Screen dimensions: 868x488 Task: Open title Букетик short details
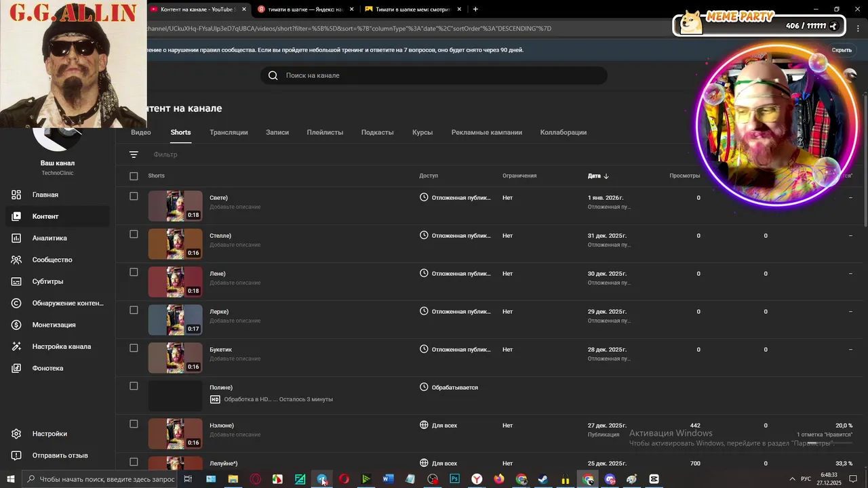click(221, 350)
